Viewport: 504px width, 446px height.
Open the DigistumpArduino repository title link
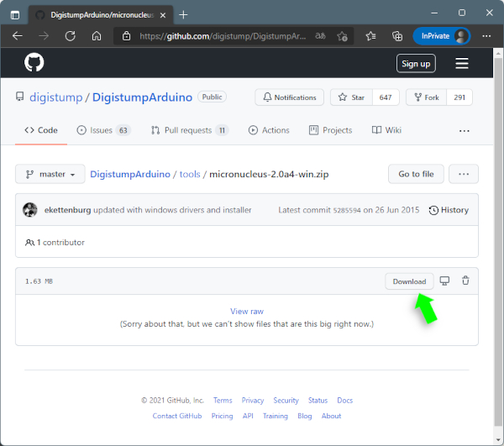[142, 97]
